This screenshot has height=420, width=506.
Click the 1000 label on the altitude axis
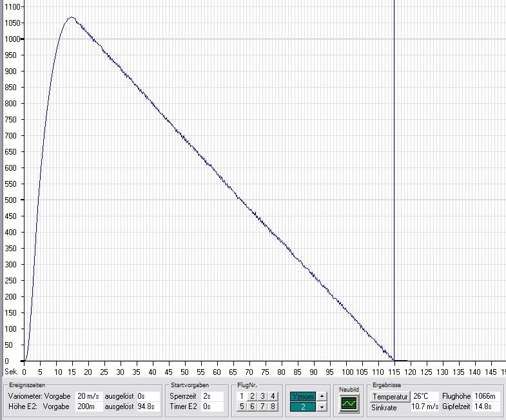12,39
